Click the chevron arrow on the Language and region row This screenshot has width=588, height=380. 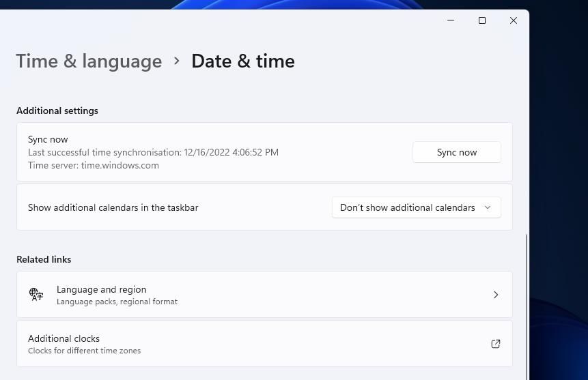496,295
